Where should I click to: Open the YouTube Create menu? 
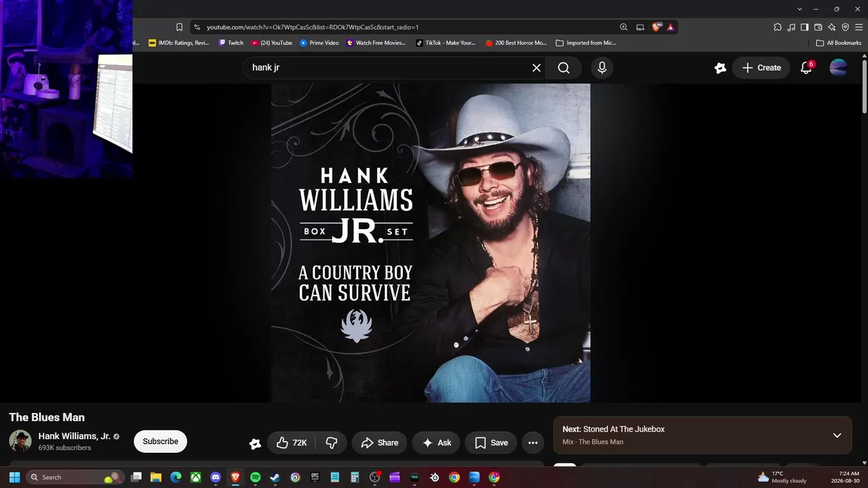point(762,68)
